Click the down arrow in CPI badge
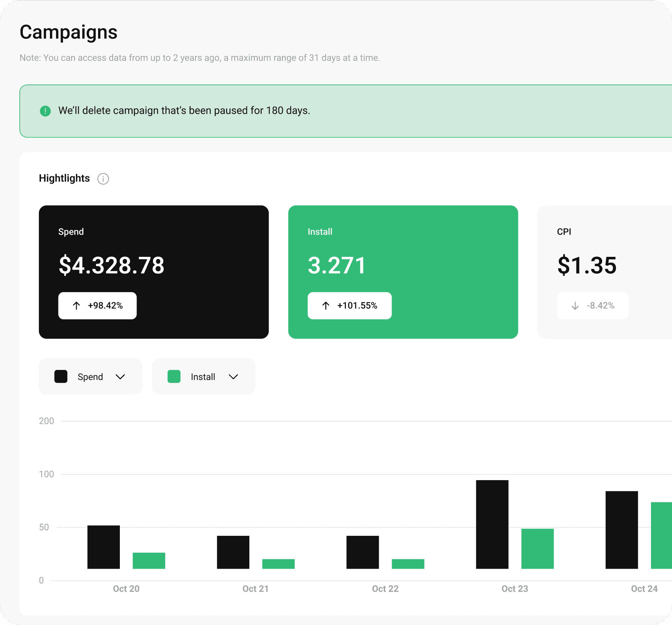 click(x=575, y=306)
